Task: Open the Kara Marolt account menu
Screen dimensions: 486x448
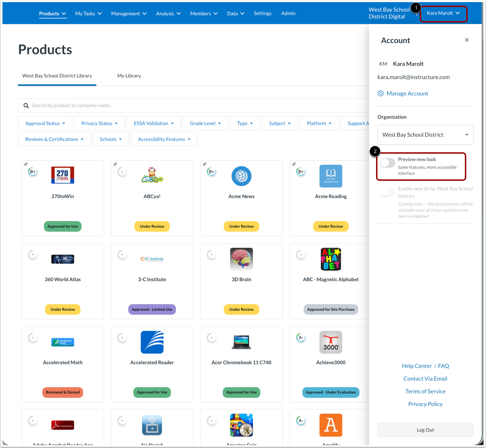Action: [443, 13]
